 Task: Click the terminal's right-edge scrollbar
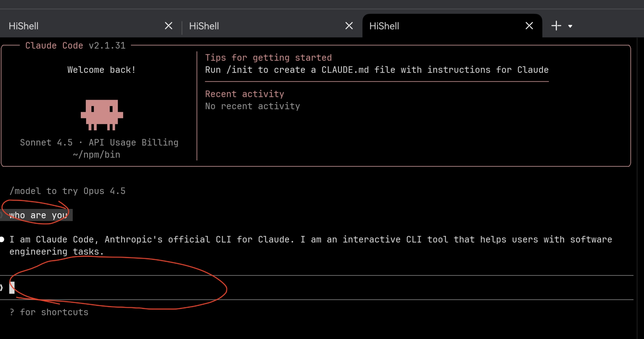[x=640, y=186]
